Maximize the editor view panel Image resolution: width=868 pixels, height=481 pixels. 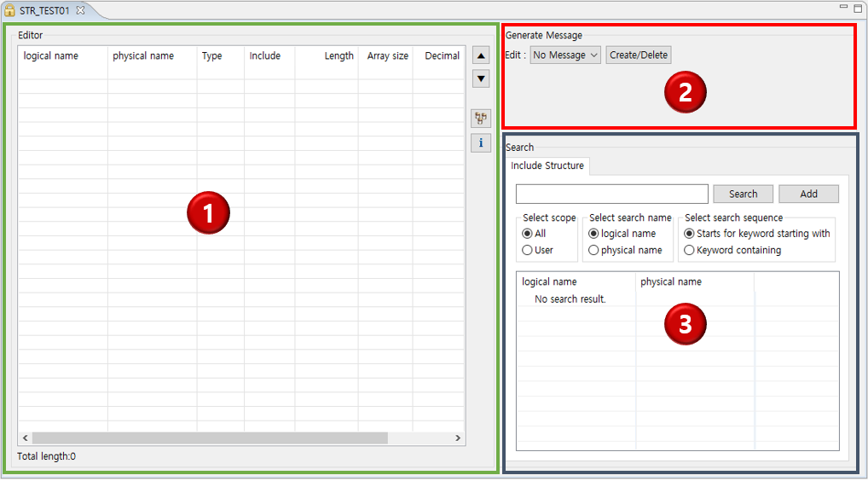click(x=858, y=8)
